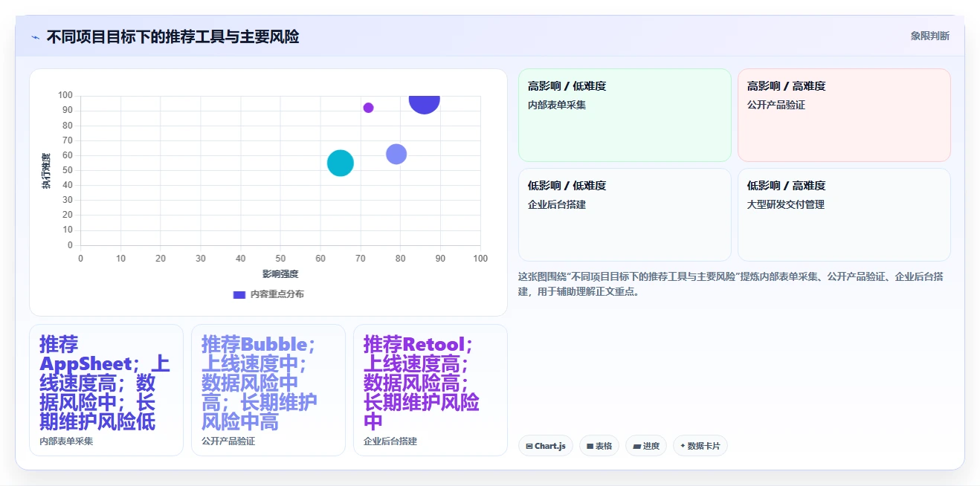Click the page title 不同项目目标下的推荐工具与主要风险
This screenshot has height=486, width=980.
(173, 36)
